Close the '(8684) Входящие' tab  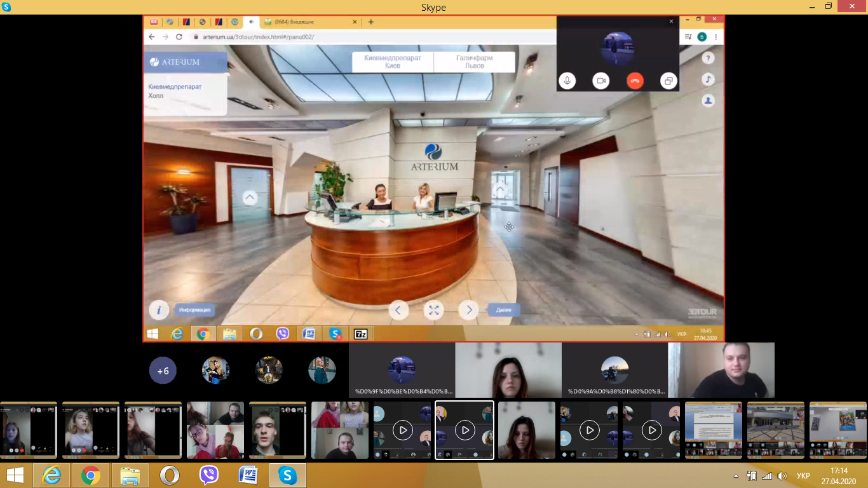[355, 22]
